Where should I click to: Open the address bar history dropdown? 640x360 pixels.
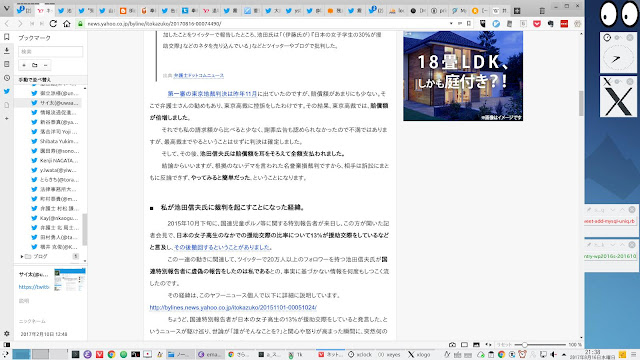[x=451, y=24]
